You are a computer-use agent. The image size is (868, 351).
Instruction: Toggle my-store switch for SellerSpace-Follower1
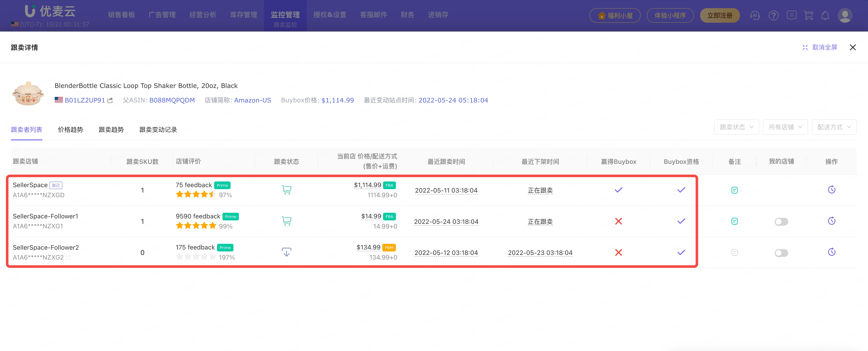[781, 222]
